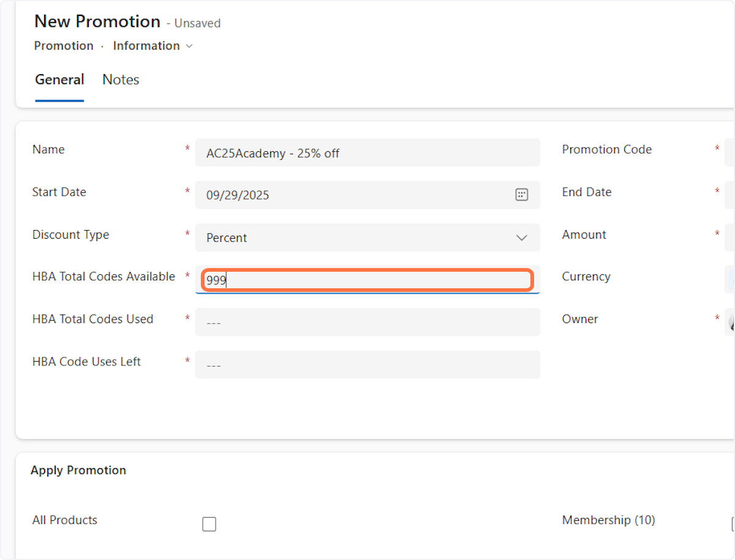Click the Amount input field
Image resolution: width=735 pixels, height=560 pixels.
(729, 237)
